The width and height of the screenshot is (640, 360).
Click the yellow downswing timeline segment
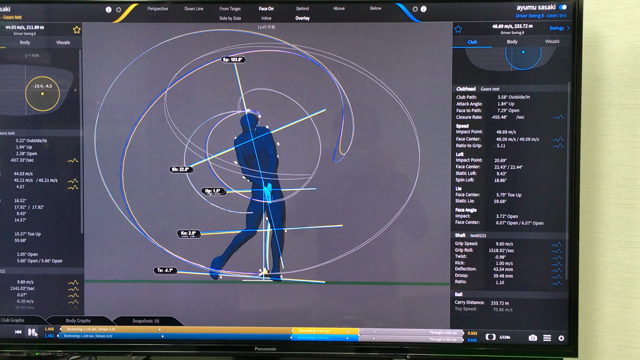[325, 331]
